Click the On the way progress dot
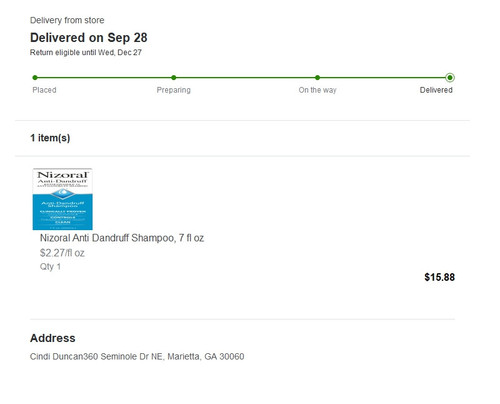This screenshot has width=500, height=404. pyautogui.click(x=317, y=78)
